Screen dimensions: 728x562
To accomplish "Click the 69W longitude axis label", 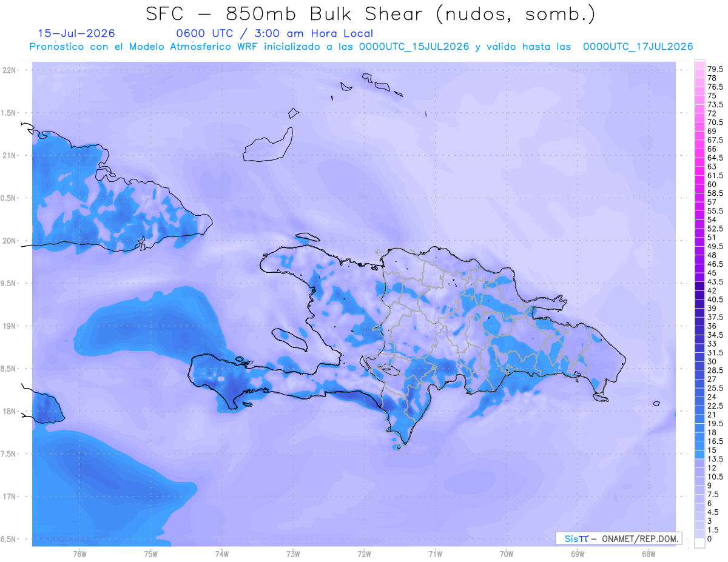I will point(578,554).
